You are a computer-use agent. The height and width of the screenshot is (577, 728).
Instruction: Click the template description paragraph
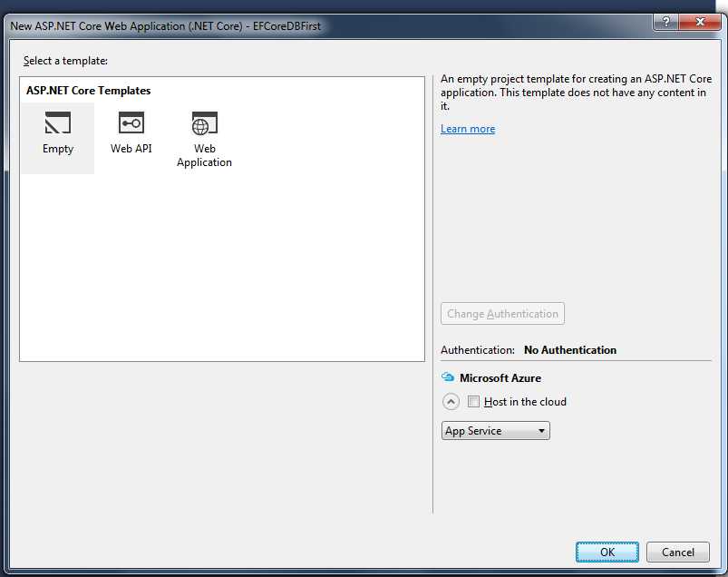577,93
